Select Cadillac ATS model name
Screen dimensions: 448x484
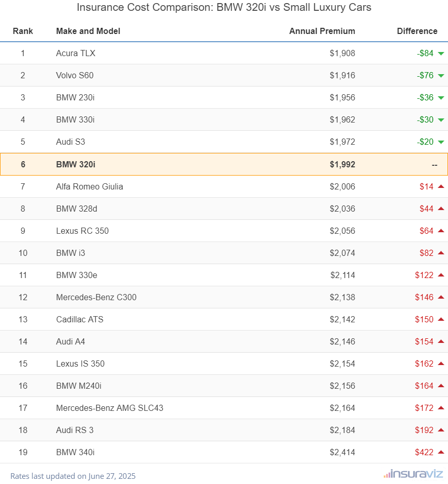80,319
